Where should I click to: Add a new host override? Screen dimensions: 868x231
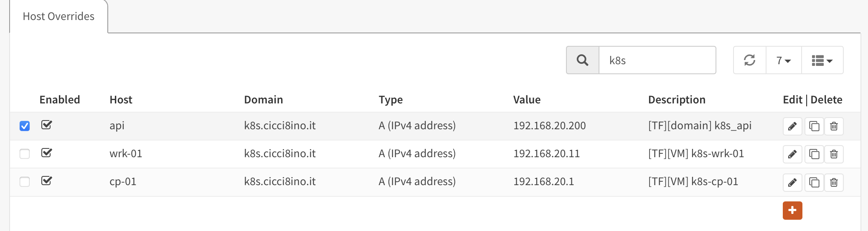792,211
